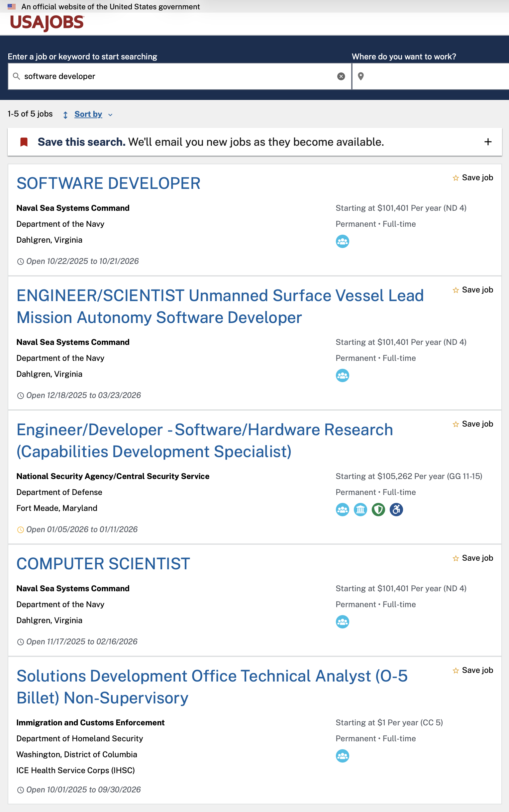Click the sort arrows icon

65,115
